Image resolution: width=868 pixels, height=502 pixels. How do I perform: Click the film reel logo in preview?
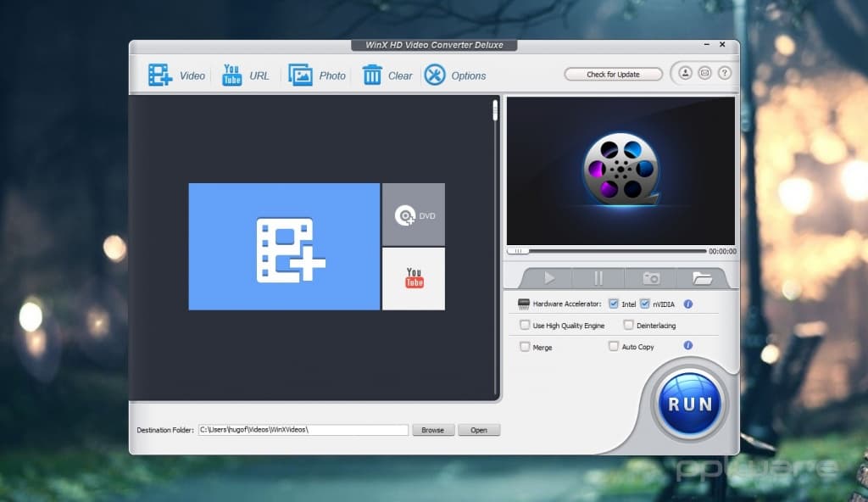[621, 170]
